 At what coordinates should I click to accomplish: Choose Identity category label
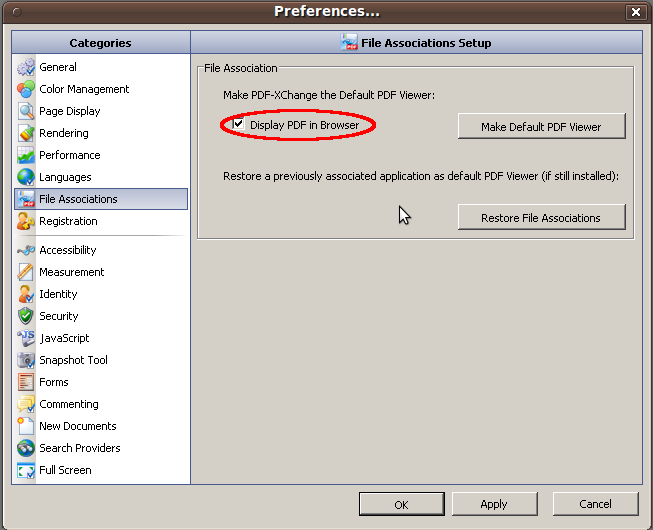point(58,294)
